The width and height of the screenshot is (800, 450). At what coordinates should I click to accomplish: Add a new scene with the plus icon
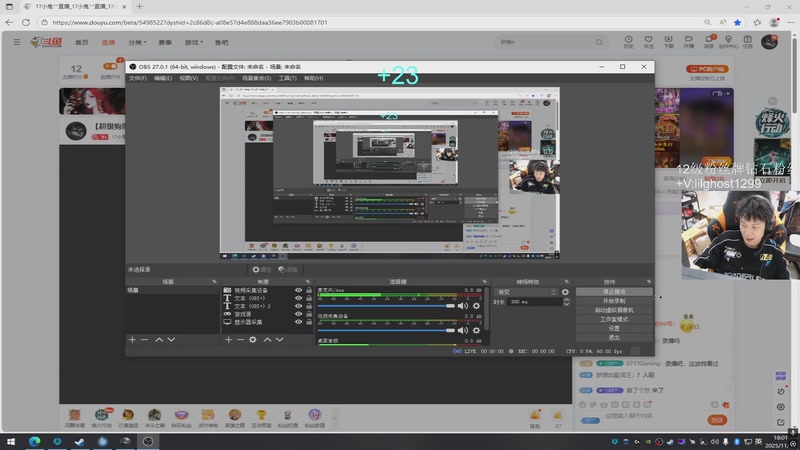132,340
